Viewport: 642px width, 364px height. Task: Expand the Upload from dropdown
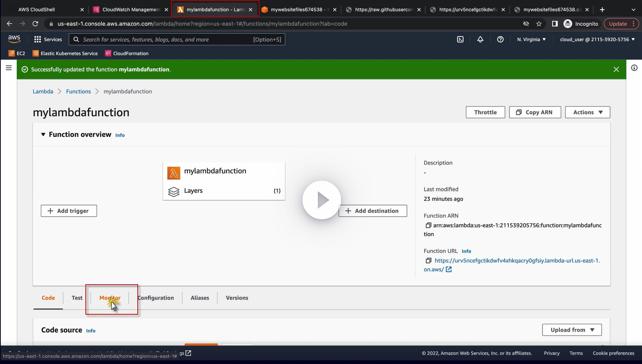[572, 330]
